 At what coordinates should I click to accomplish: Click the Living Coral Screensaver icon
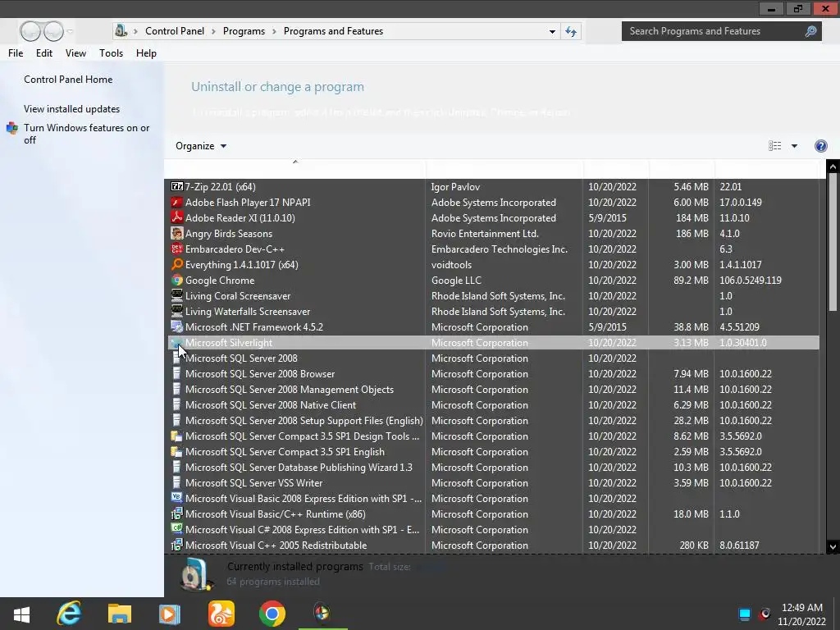point(177,295)
